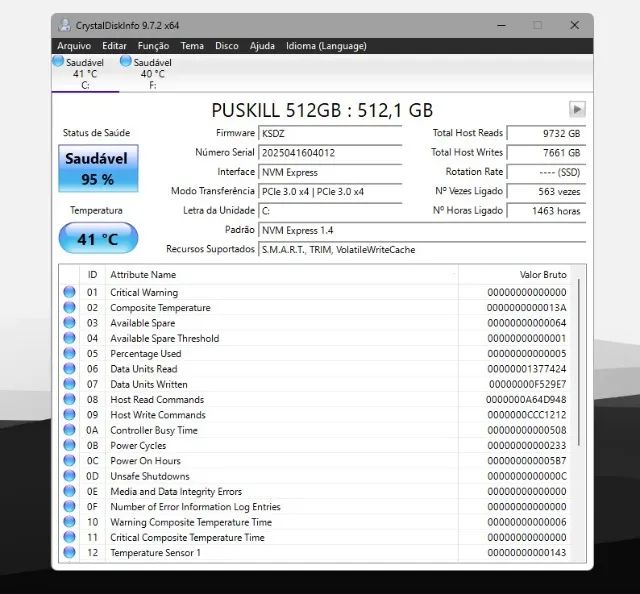The image size is (640, 594).
Task: Click the raw value 000000000013A
Action: click(527, 307)
